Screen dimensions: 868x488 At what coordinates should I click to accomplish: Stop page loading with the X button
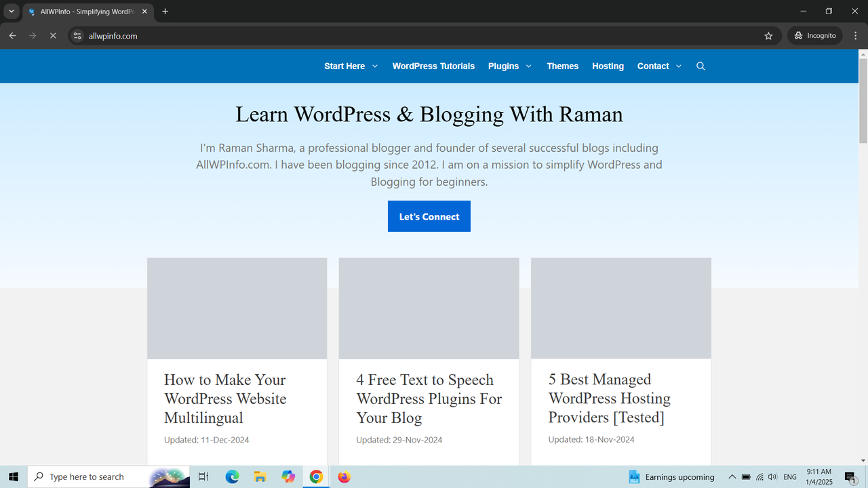(x=53, y=36)
